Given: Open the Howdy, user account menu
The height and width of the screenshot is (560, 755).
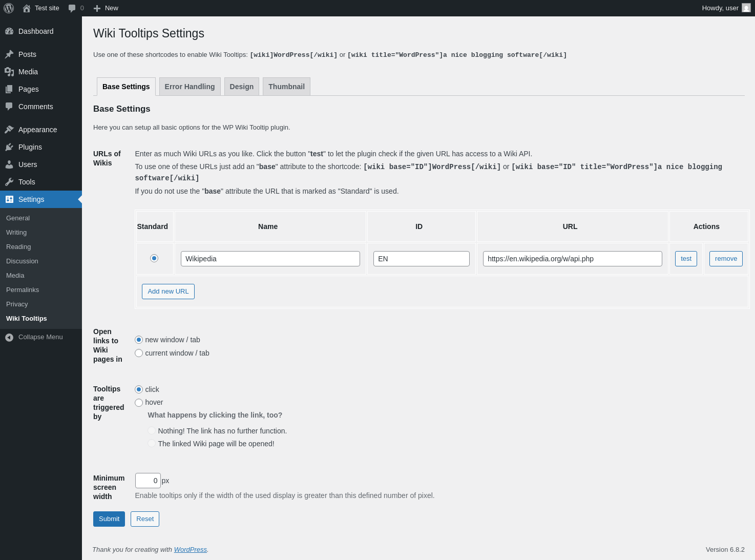Looking at the screenshot, I should tap(726, 8).
